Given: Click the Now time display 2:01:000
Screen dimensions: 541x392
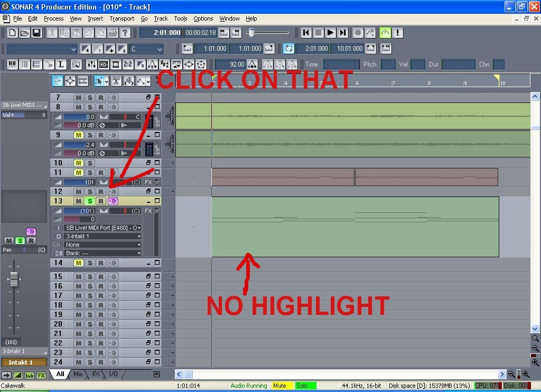Looking at the screenshot, I should tap(161, 33).
